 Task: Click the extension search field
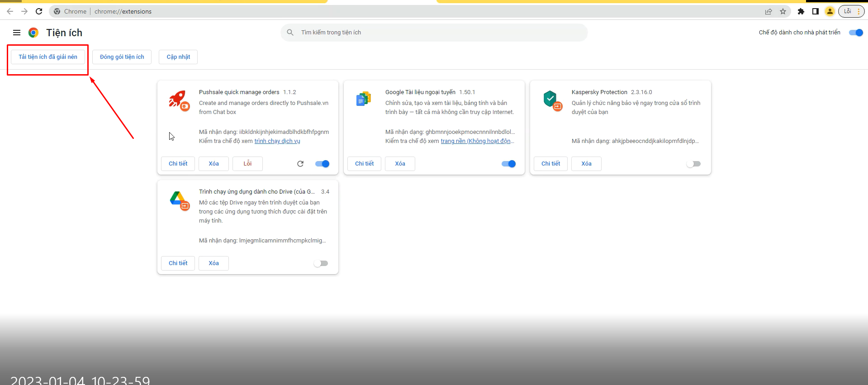coord(434,33)
